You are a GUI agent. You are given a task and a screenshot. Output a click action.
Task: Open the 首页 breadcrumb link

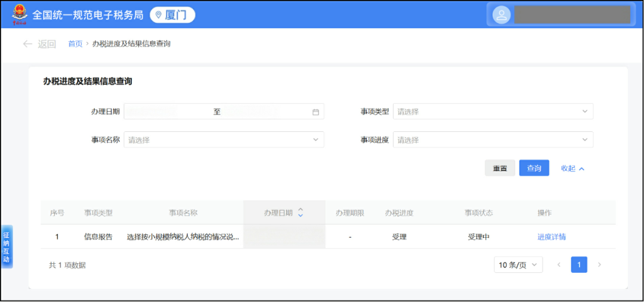tap(75, 44)
